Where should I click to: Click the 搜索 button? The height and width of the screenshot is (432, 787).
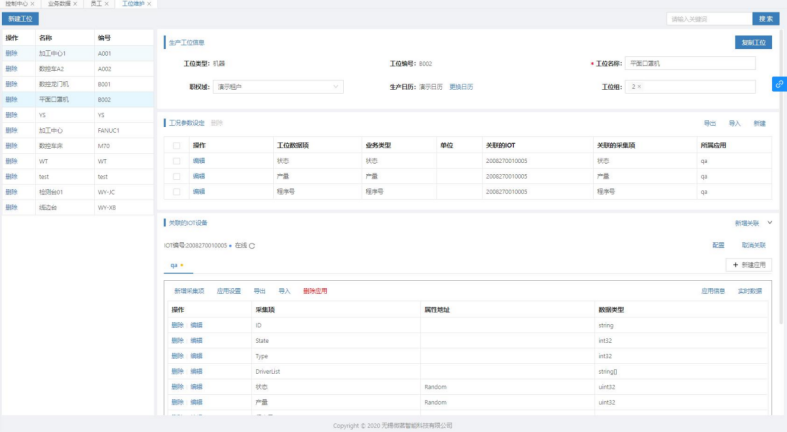pos(765,19)
